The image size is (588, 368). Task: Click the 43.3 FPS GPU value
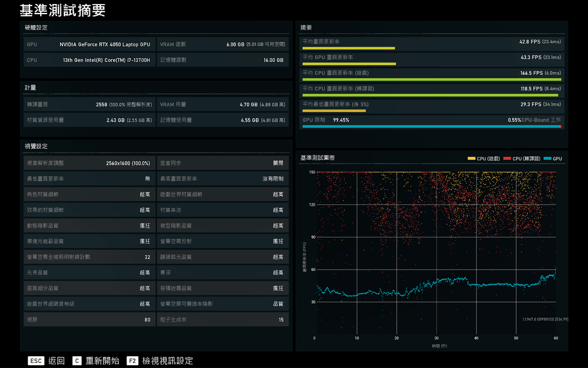point(531,57)
